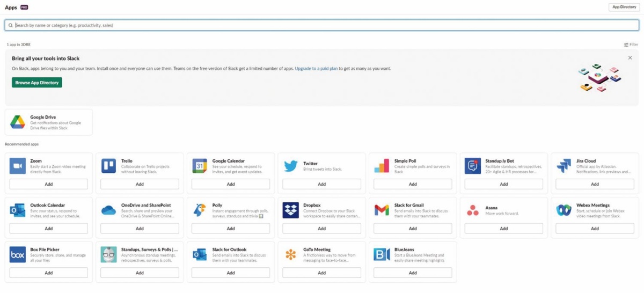Click the Slack for Gmail icon
The image size is (644, 293).
(x=382, y=210)
